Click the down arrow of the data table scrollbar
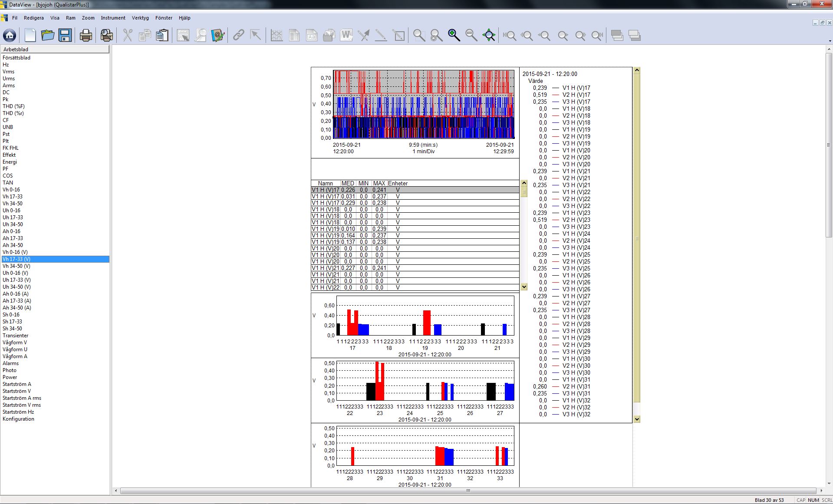This screenshot has width=833, height=504. click(x=524, y=287)
